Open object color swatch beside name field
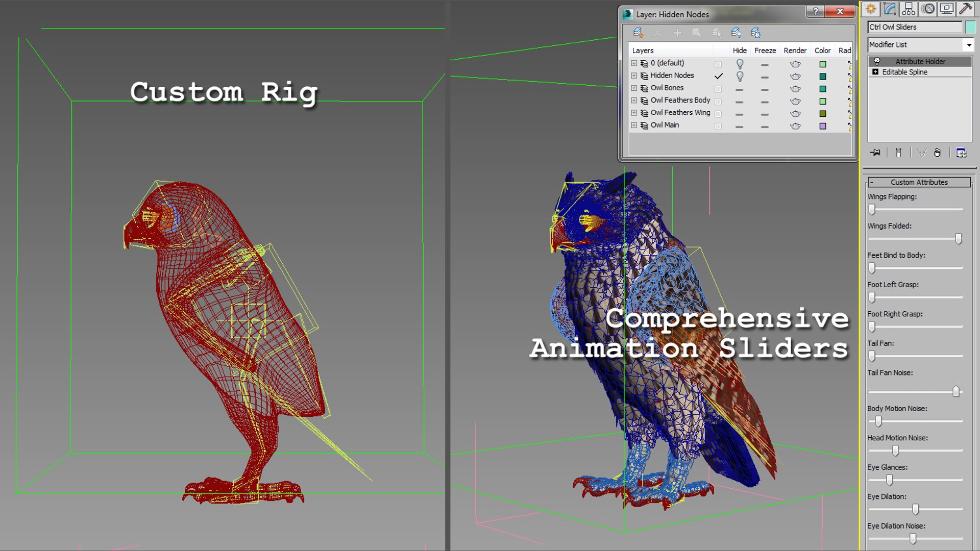 [970, 27]
